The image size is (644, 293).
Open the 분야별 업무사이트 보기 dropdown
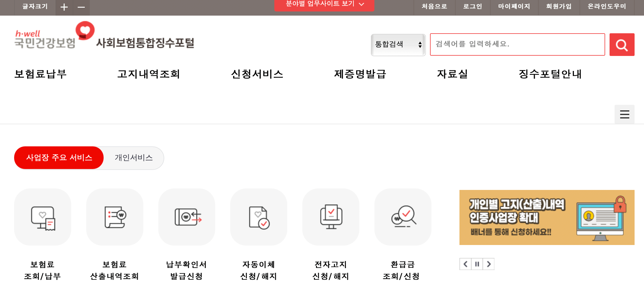click(x=324, y=4)
